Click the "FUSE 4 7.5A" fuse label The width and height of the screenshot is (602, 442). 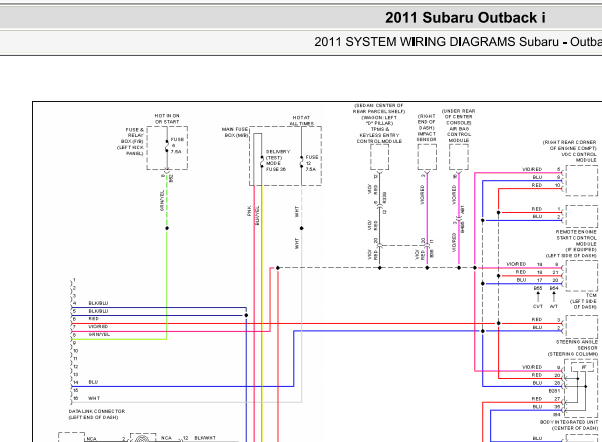177,146
